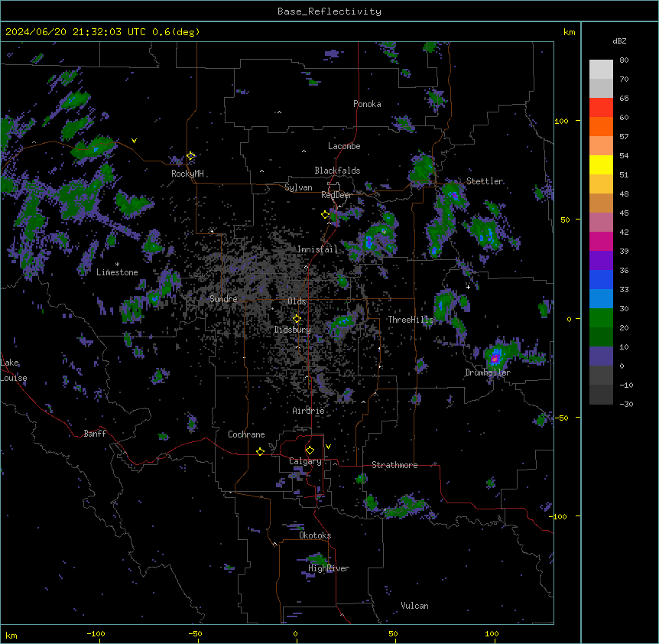The width and height of the screenshot is (659, 644).
Task: Click the km label at bottom-left corner
Action: pos(11,636)
